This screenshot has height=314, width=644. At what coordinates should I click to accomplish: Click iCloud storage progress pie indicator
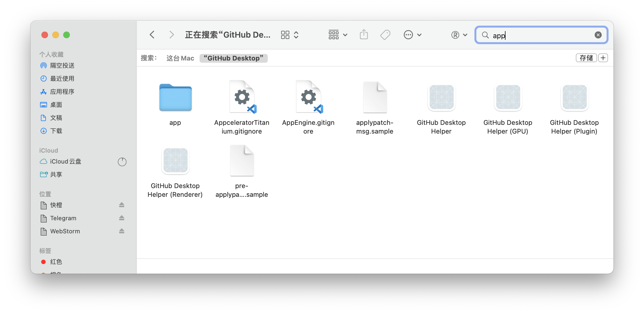pyautogui.click(x=122, y=162)
